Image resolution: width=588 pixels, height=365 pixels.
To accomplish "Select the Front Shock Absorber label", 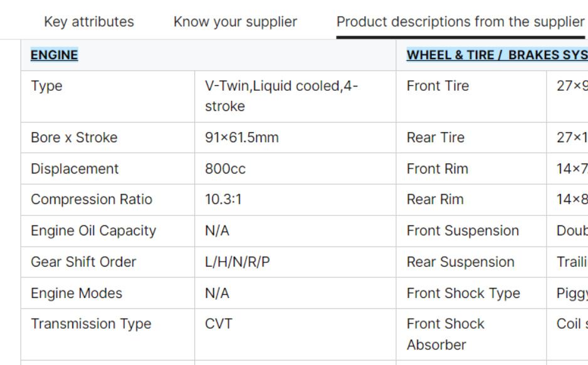I will point(446,334).
